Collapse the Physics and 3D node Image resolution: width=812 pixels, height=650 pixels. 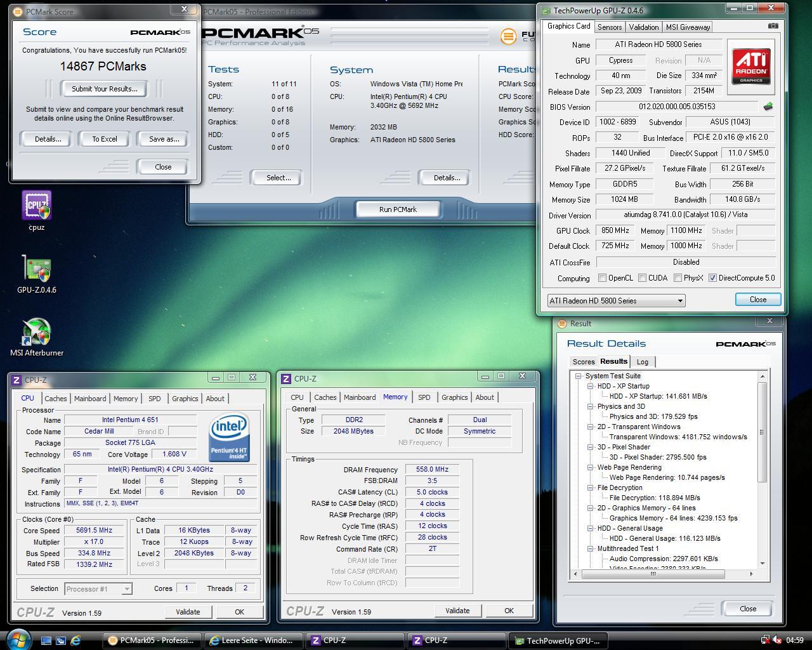[x=590, y=406]
